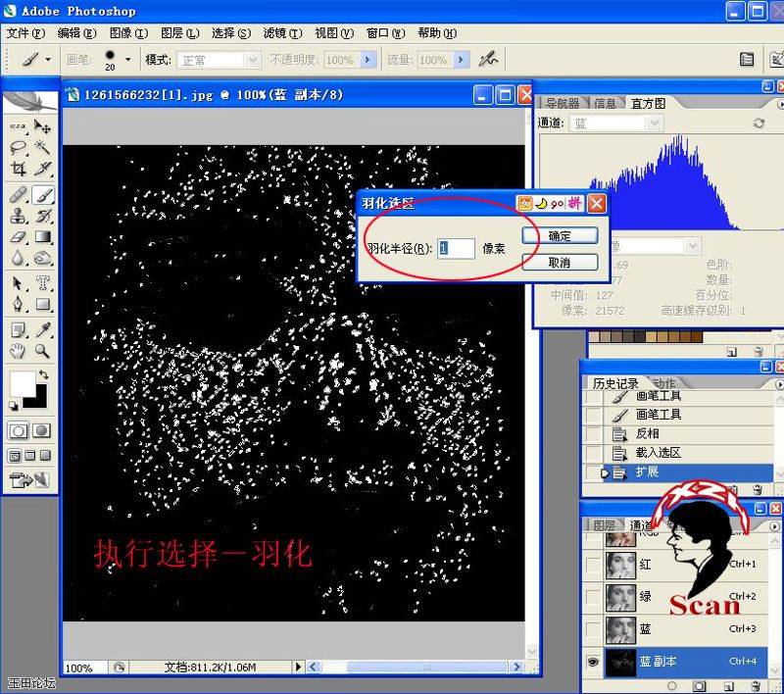Select the Healing Brush tool
784x694 pixels.
(x=18, y=194)
